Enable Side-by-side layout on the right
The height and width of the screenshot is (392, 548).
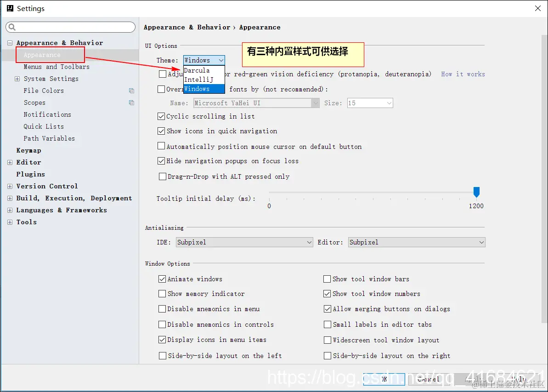click(x=328, y=356)
